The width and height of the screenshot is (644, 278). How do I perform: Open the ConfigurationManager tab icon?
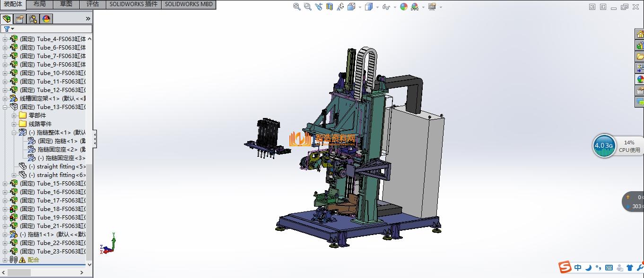(x=33, y=19)
